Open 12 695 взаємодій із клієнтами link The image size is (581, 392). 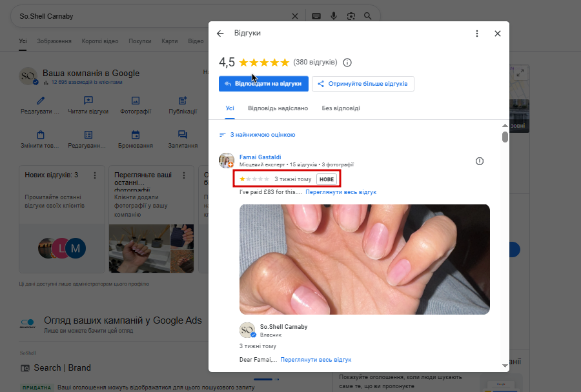(x=87, y=82)
